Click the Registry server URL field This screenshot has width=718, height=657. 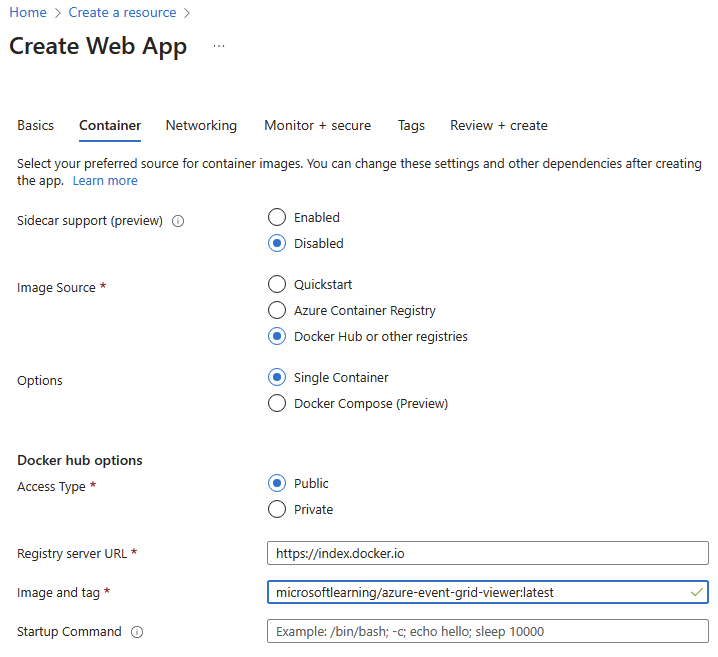coord(488,553)
